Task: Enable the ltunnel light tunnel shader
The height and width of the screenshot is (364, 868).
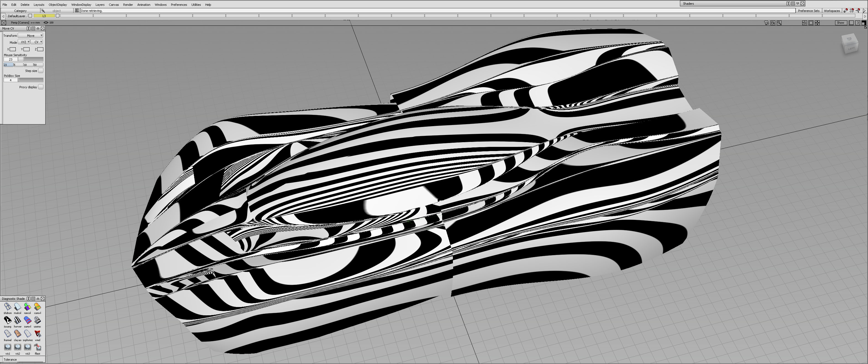Action: [x=7, y=334]
